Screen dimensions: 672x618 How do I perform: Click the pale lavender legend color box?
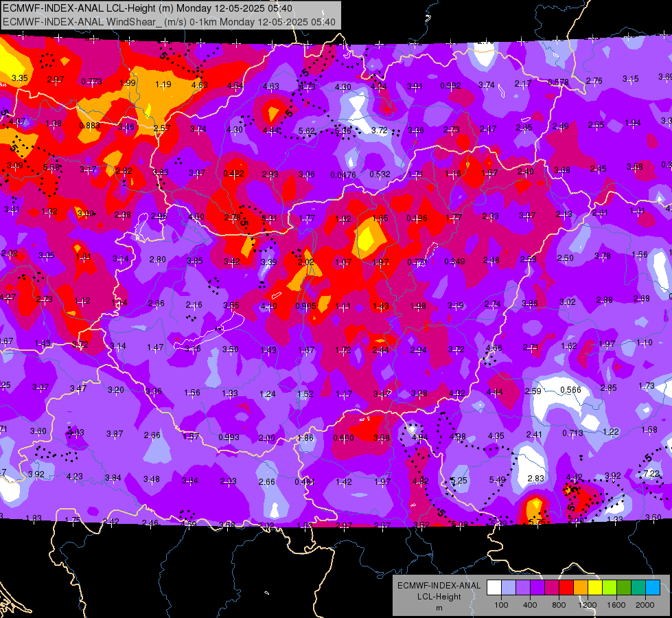(509, 587)
